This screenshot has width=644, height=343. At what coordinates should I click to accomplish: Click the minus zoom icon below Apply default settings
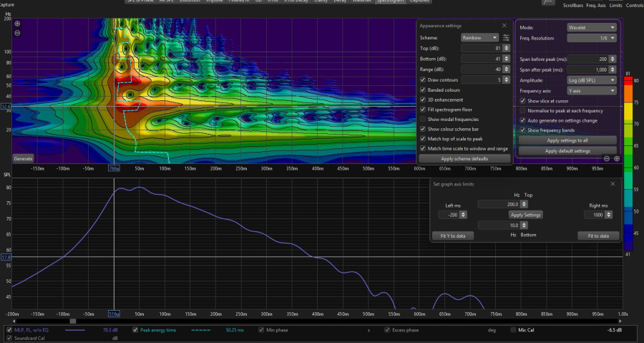click(x=607, y=159)
